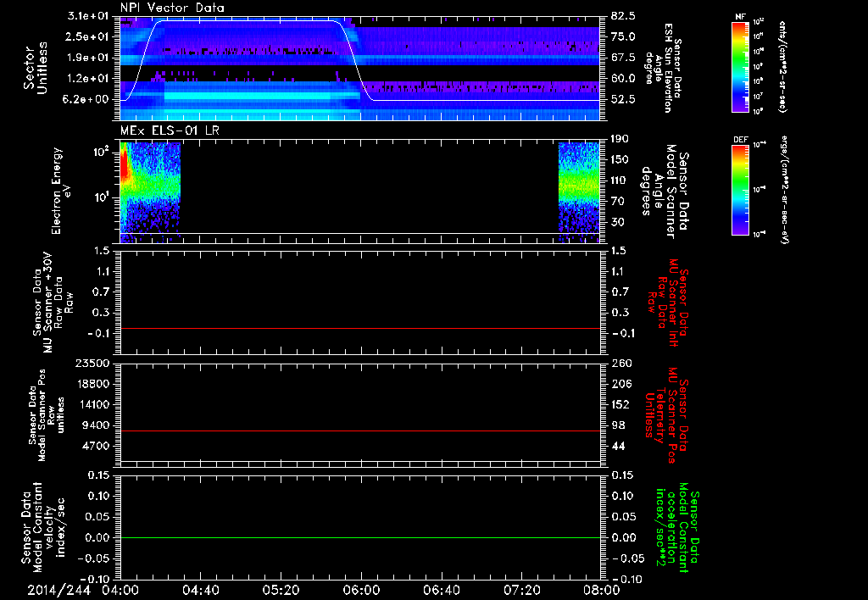Image resolution: width=868 pixels, height=600 pixels.
Task: Click the 3.1e+01 sector tick label
Action: 88,16
